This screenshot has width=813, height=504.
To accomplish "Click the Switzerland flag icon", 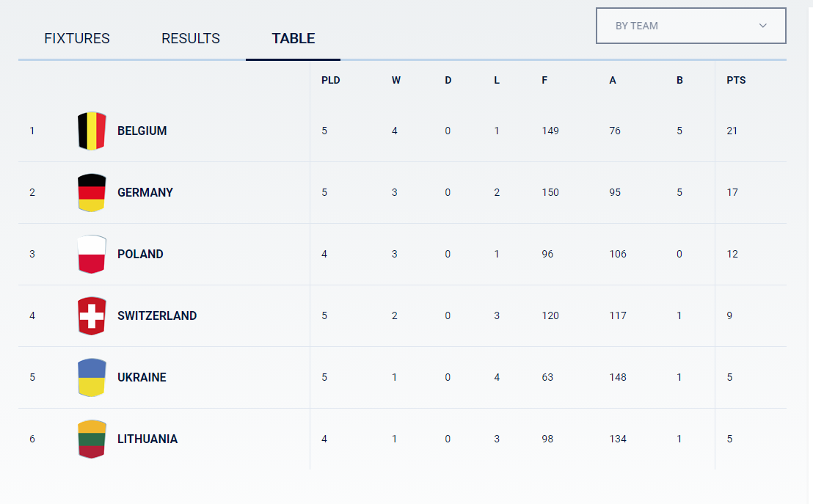I will (92, 316).
